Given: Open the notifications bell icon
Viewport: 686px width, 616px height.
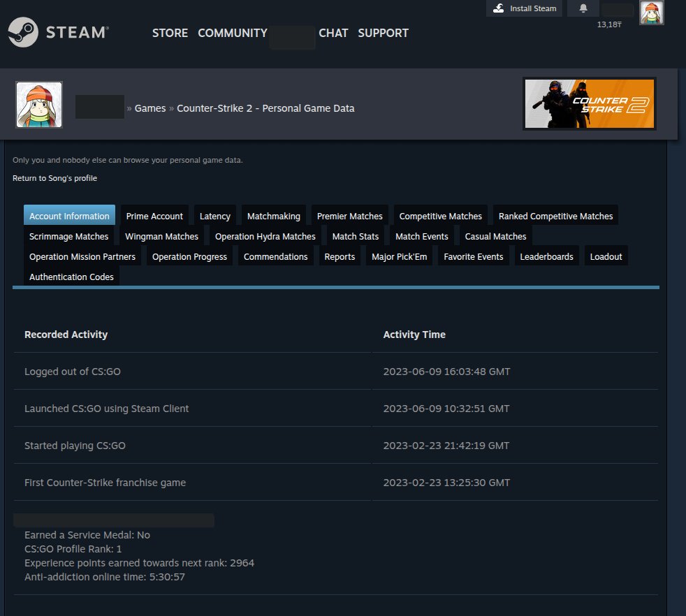Looking at the screenshot, I should (x=583, y=8).
